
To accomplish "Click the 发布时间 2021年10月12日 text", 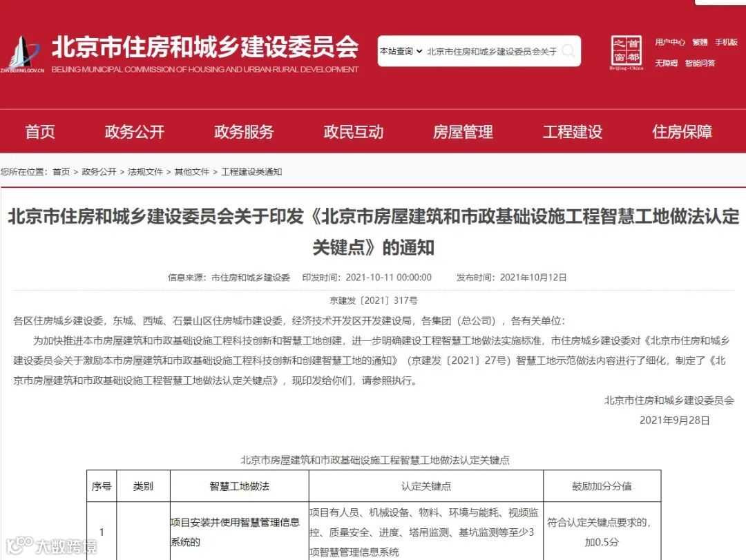I will (x=511, y=278).
